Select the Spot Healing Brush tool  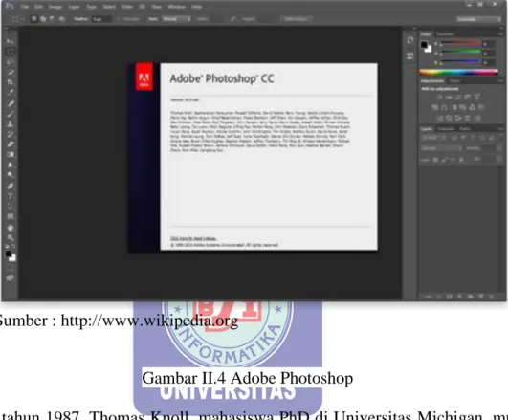pyautogui.click(x=10, y=103)
